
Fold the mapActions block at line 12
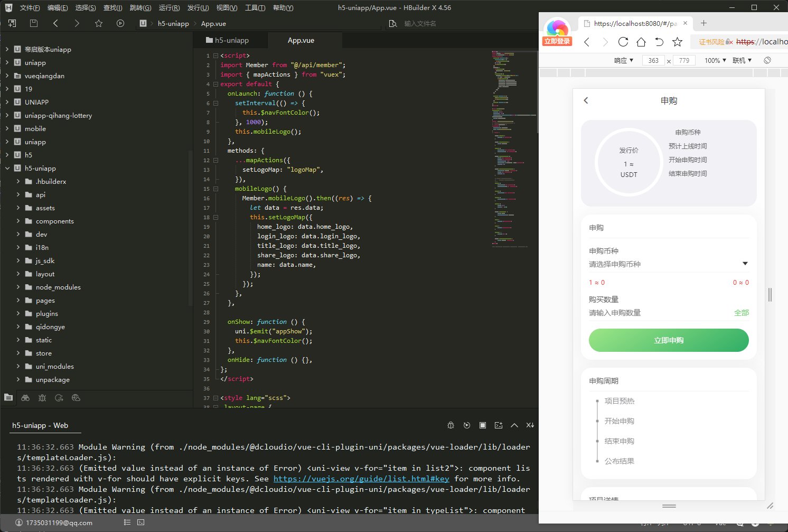[x=215, y=160]
